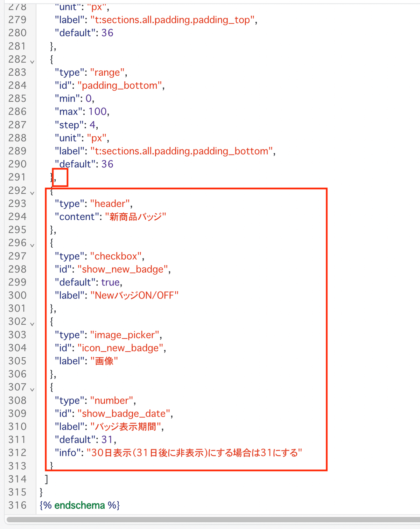Click the horizontal scrollbar below the editor
Viewport: 420px width, 529px height.
coord(213,520)
